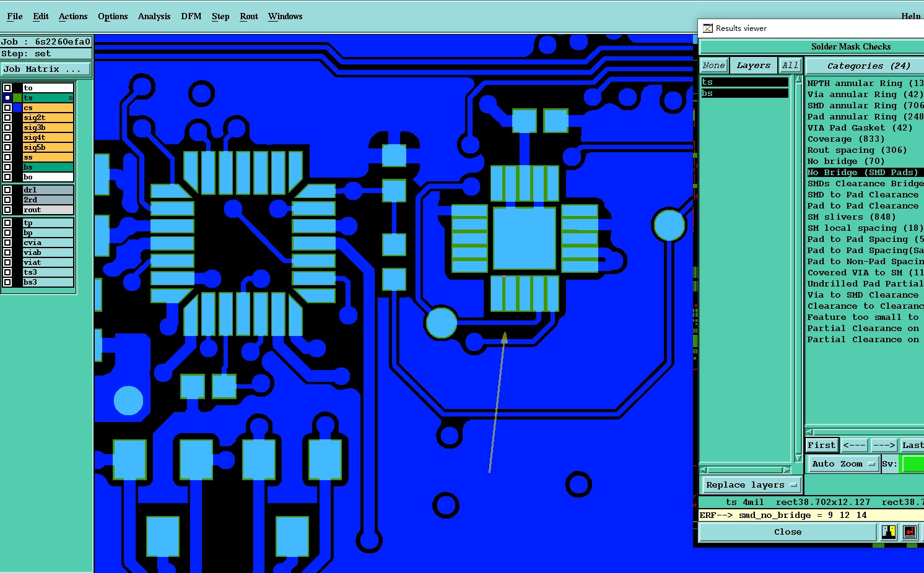This screenshot has width=924, height=573.
Task: Open the Step menu
Action: point(220,17)
